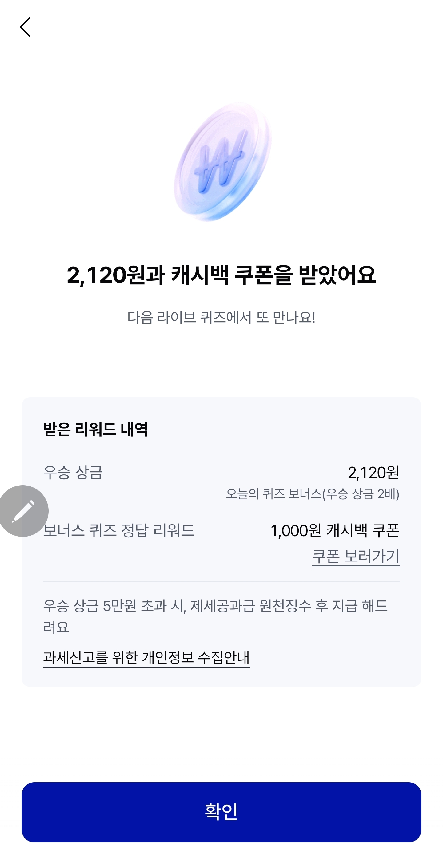Tap the 오늘의 퀴즈 보너스 note
This screenshot has height=868, width=443.
(313, 494)
